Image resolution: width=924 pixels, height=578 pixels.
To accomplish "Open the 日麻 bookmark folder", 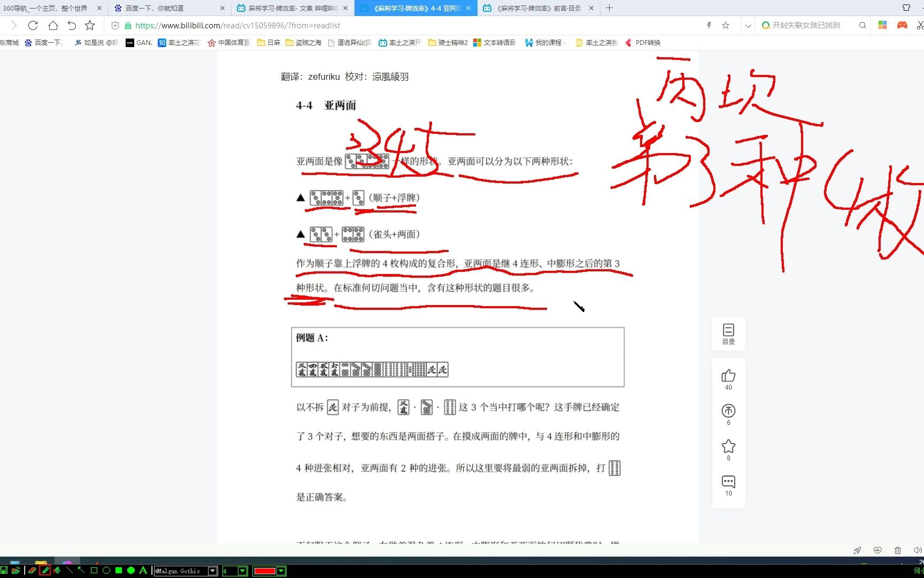I will click(269, 42).
